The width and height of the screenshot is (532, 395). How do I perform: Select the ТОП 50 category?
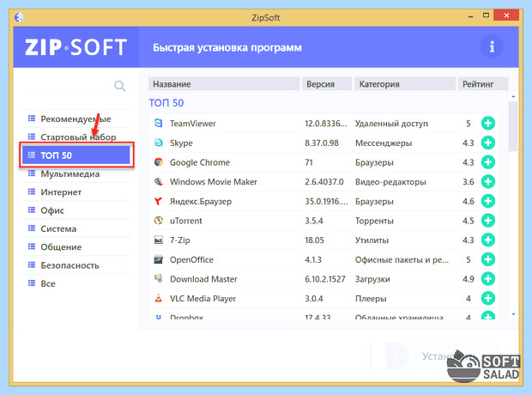[x=76, y=155]
